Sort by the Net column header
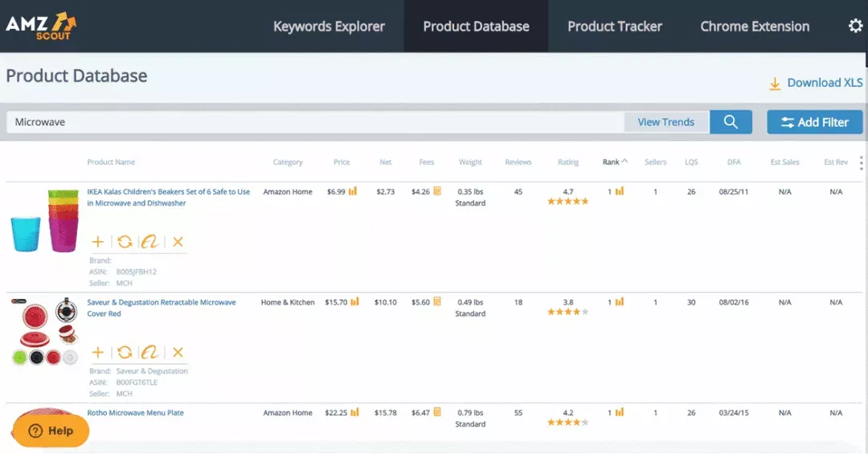 [x=385, y=162]
